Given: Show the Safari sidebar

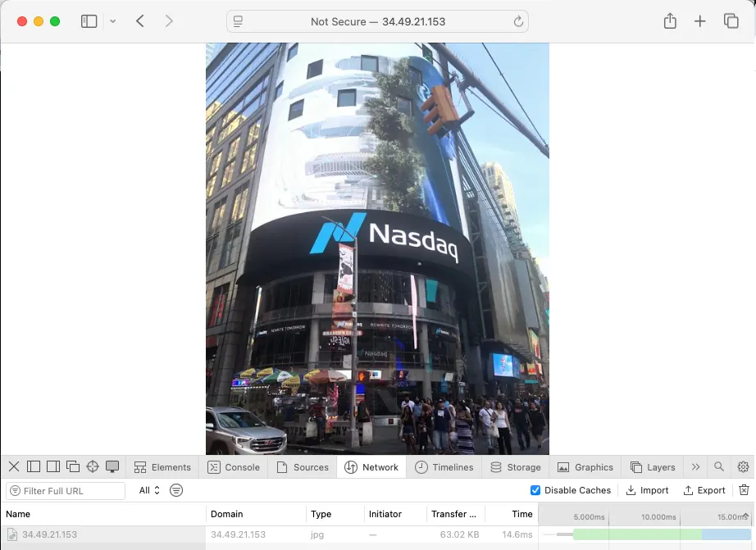Looking at the screenshot, I should [89, 21].
